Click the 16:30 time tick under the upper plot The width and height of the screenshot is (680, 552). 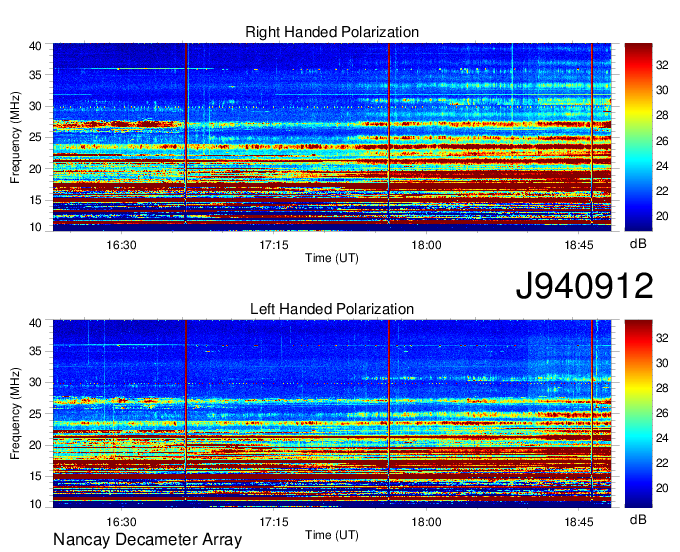tap(121, 245)
